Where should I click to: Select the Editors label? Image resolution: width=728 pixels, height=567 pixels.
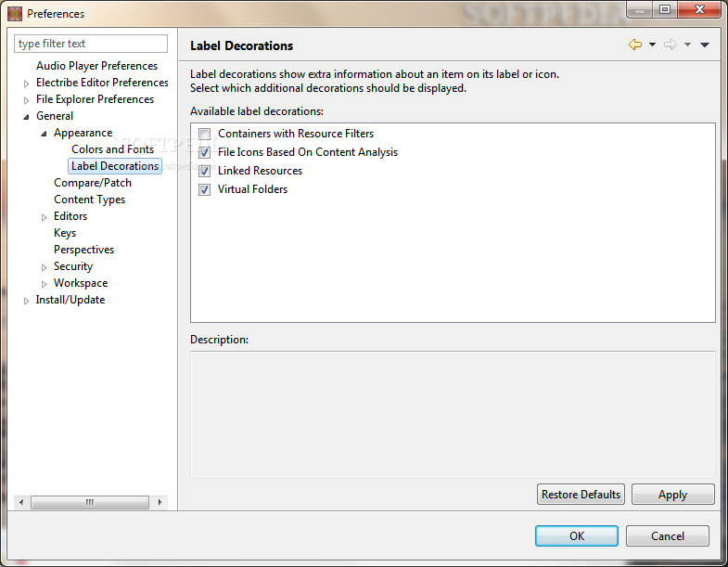70,216
